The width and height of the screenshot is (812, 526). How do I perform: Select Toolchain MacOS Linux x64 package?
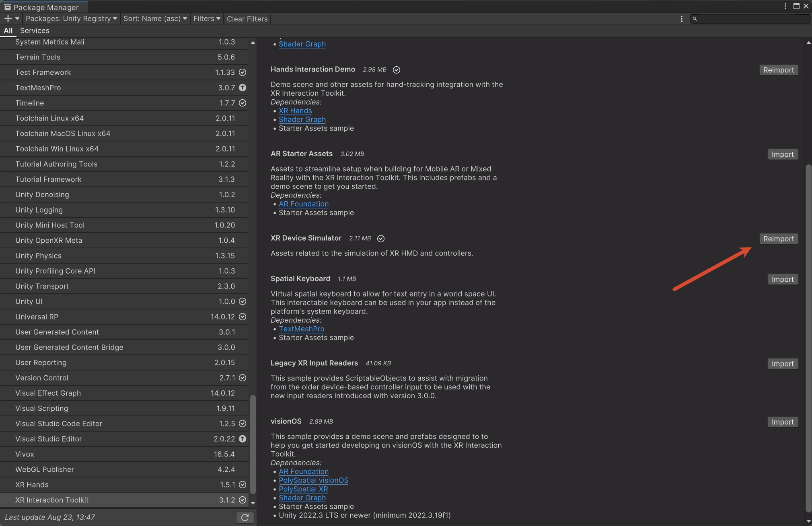pyautogui.click(x=124, y=133)
